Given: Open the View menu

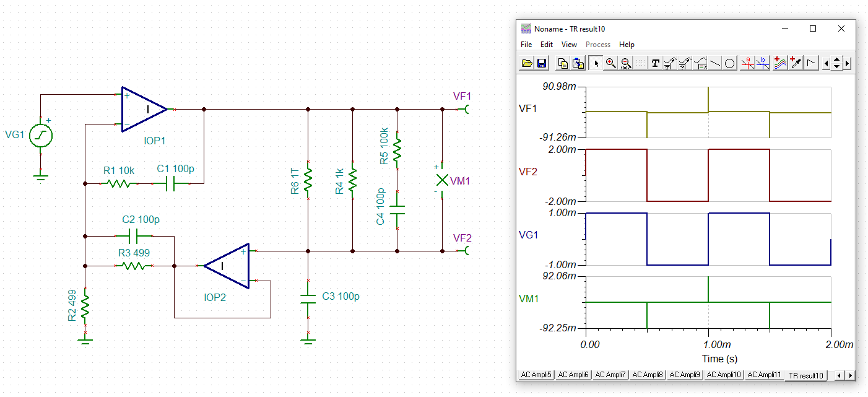Looking at the screenshot, I should tap(569, 45).
